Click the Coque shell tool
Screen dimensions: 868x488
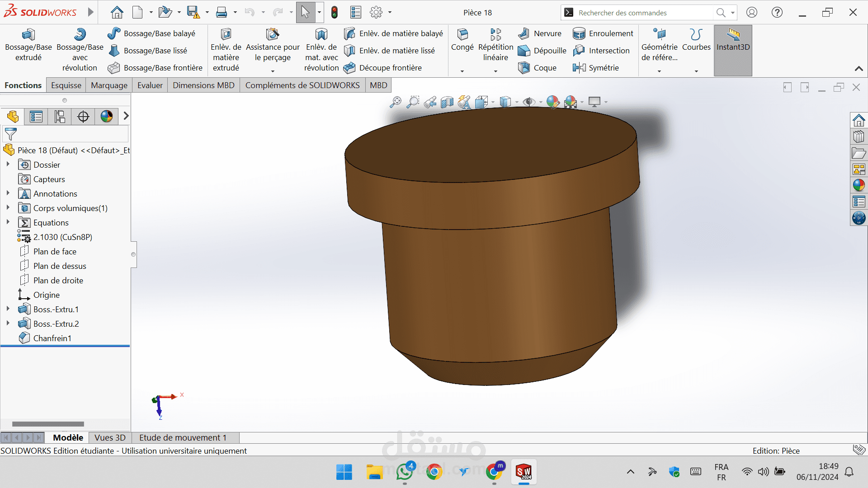click(x=538, y=68)
